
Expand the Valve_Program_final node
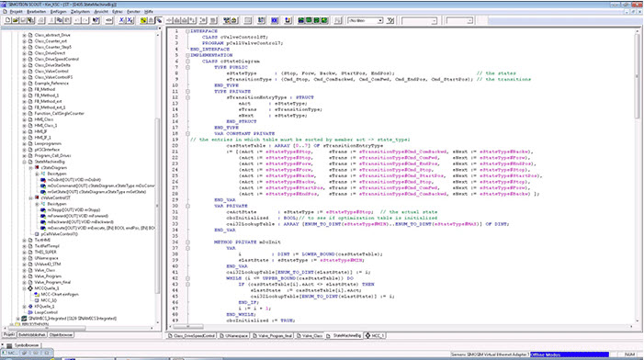click(24, 283)
